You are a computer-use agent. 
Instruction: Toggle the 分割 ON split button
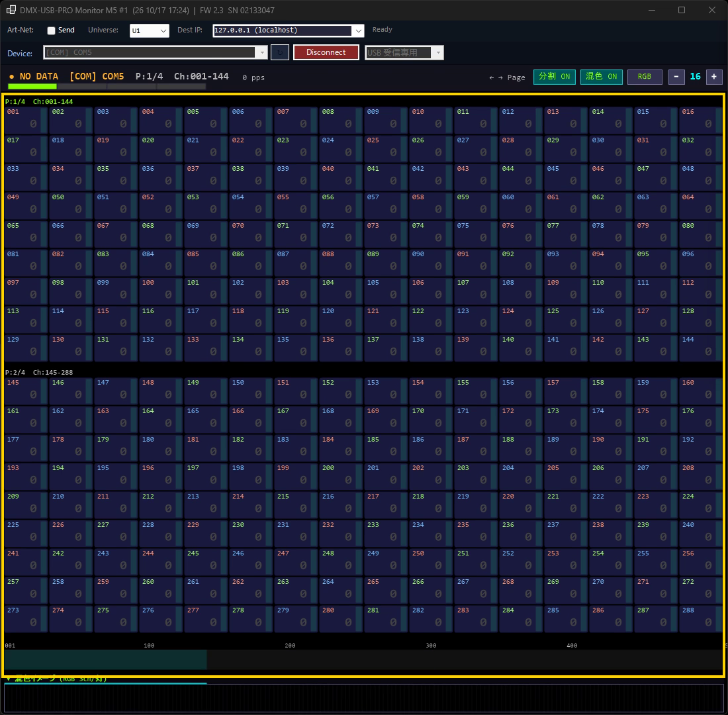tap(555, 77)
